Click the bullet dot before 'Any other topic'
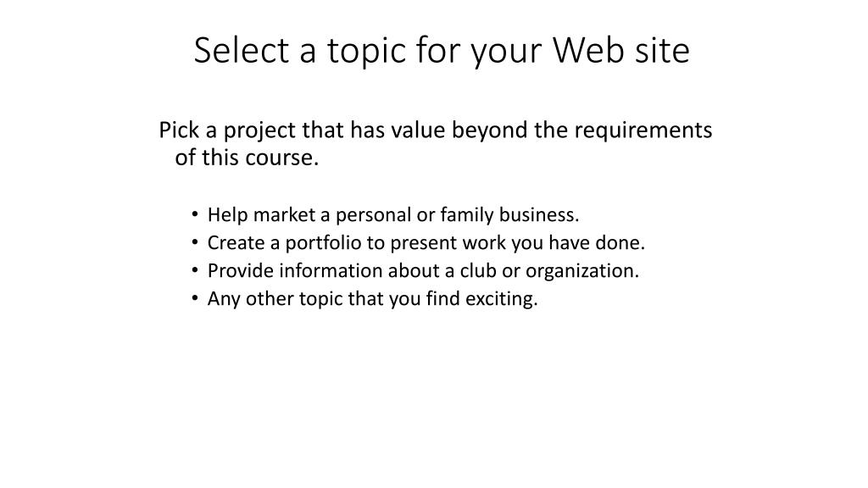Image resolution: width=868 pixels, height=488 pixels. tap(194, 298)
